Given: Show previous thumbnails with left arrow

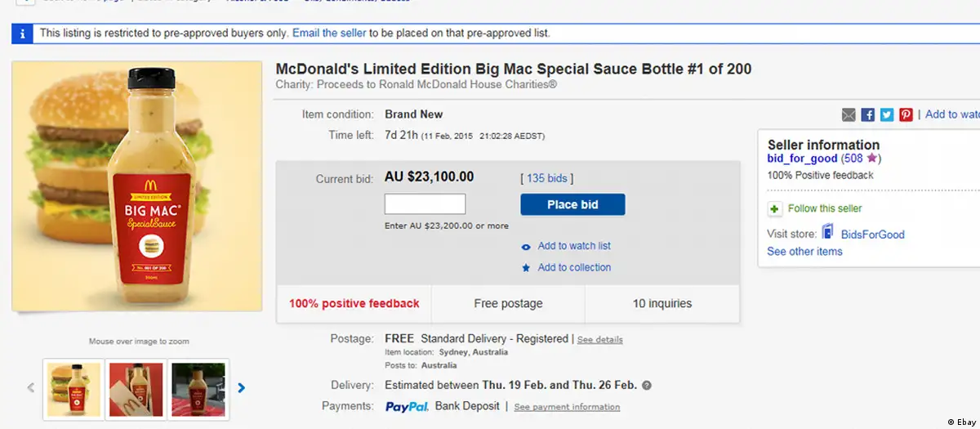Looking at the screenshot, I should (31, 388).
